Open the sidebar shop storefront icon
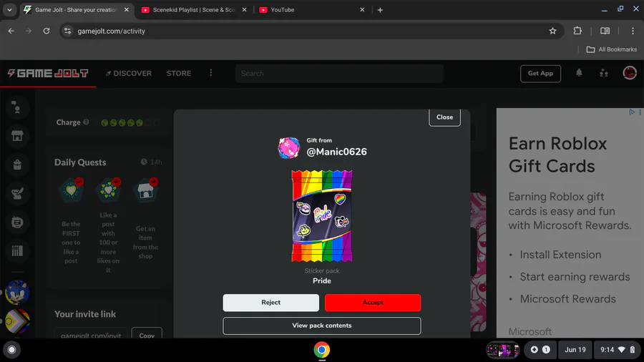This screenshot has height=362, width=644. pos(17,136)
